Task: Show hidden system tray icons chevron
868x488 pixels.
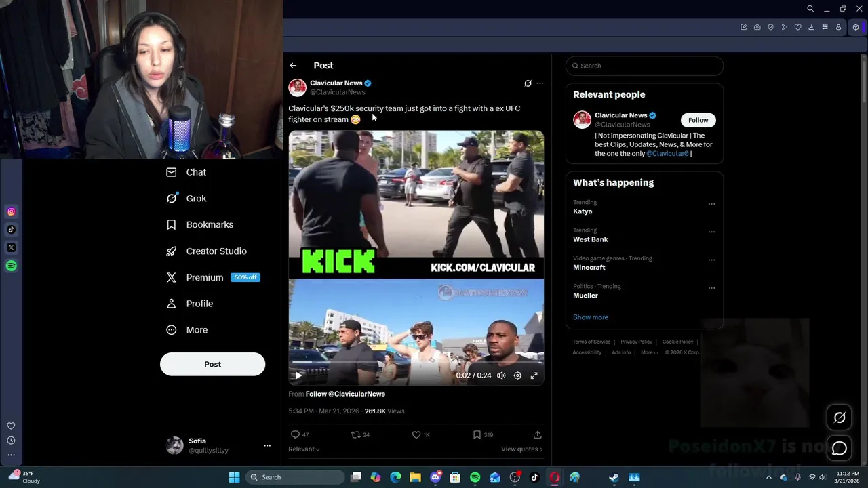Action: (x=768, y=477)
